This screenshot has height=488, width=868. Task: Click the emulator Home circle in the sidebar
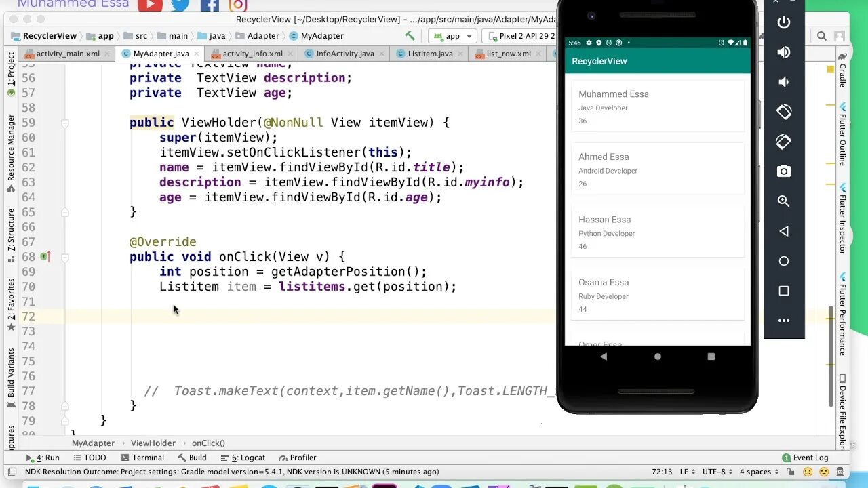point(784,261)
